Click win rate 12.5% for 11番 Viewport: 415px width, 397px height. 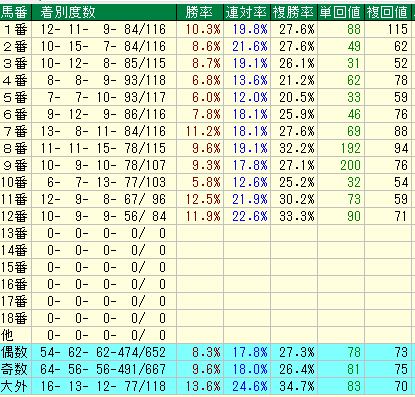(x=203, y=200)
